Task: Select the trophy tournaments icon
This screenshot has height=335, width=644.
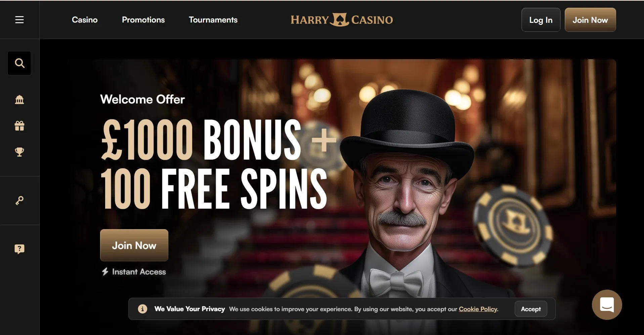Action: click(19, 152)
